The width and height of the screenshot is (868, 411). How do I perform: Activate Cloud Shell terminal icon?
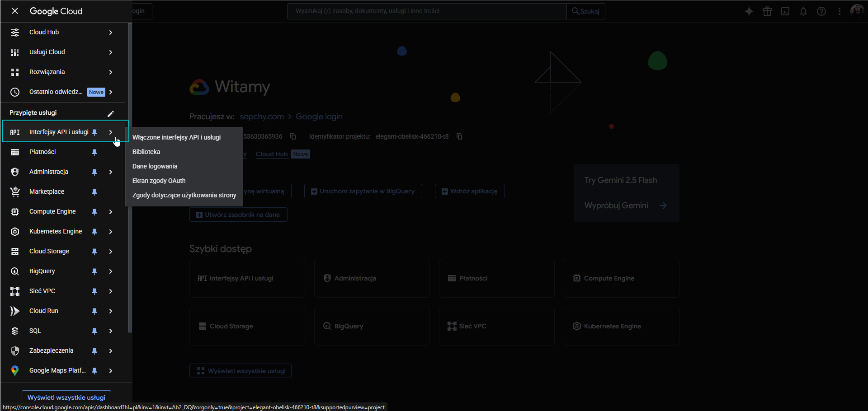pos(785,11)
